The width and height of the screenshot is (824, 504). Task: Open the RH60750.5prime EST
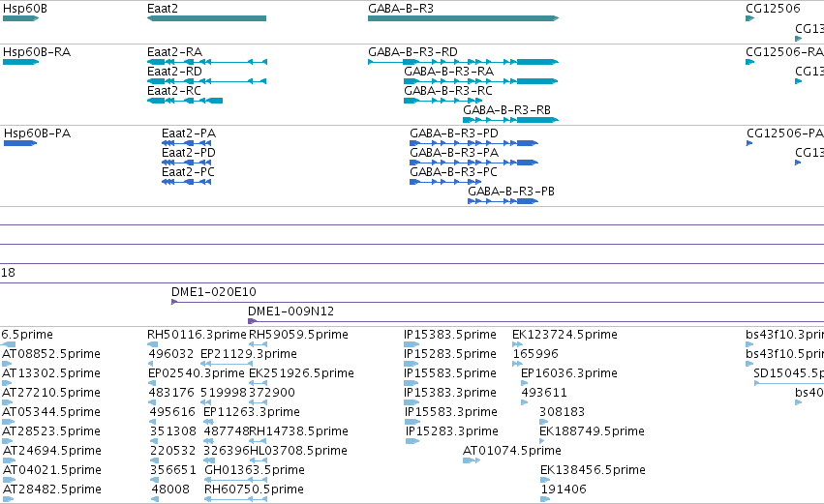point(254,489)
